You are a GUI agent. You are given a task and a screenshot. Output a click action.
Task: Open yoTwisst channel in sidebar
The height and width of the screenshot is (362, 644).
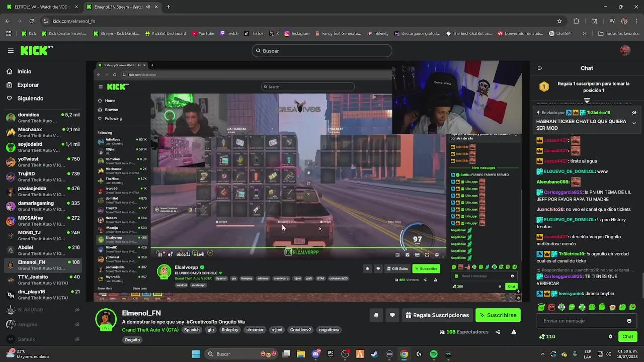tap(43, 162)
